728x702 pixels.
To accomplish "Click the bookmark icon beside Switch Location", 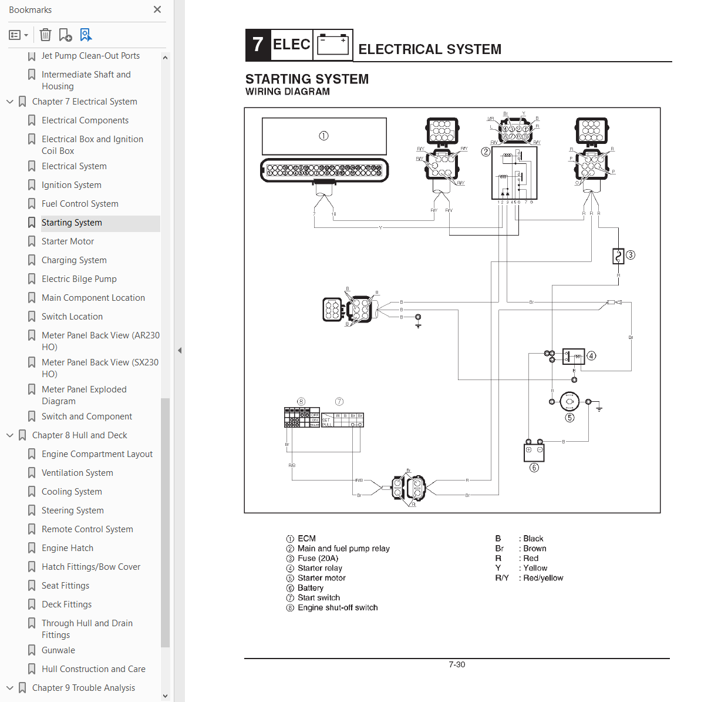I will point(32,317).
